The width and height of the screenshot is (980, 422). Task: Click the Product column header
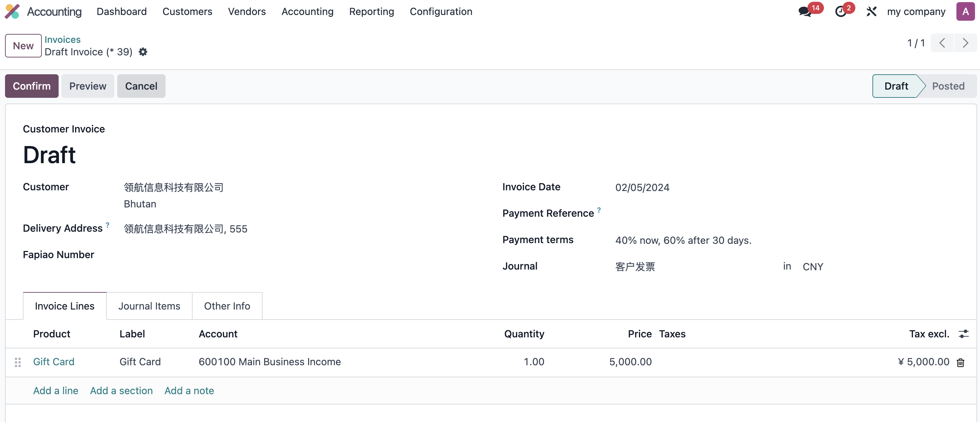pyautogui.click(x=51, y=334)
